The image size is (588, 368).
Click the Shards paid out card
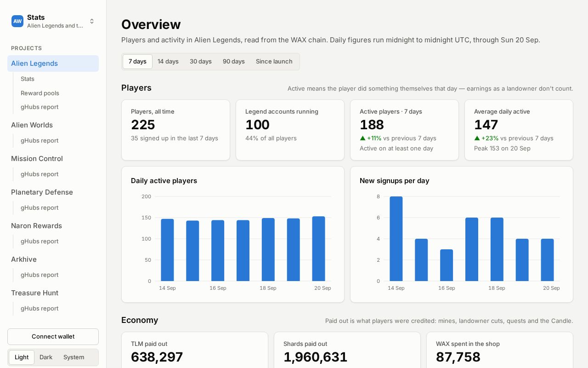[x=347, y=351]
